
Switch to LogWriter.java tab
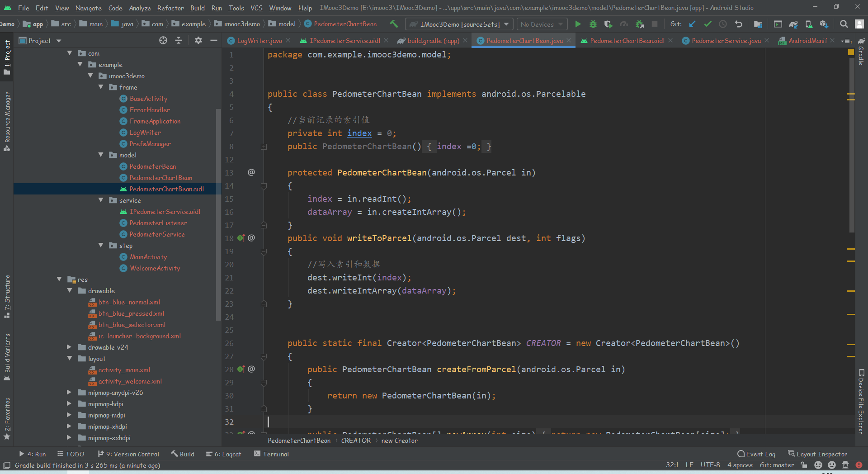point(259,41)
